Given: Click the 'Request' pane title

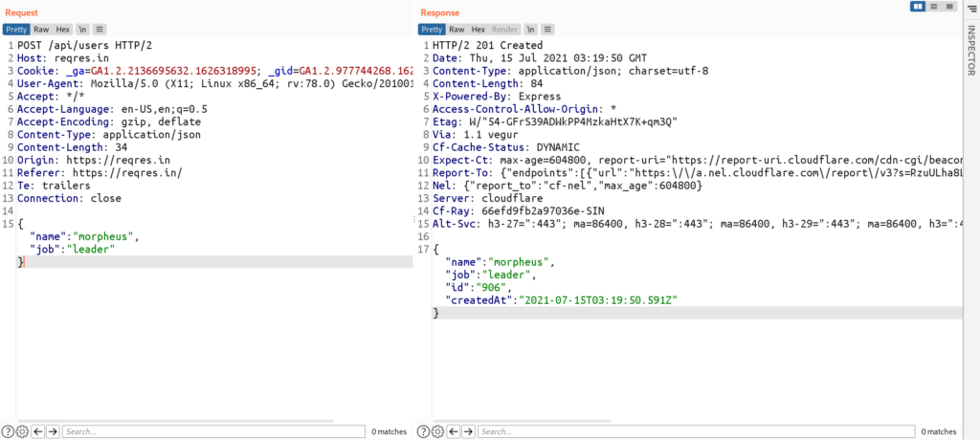Looking at the screenshot, I should pyautogui.click(x=21, y=12).
